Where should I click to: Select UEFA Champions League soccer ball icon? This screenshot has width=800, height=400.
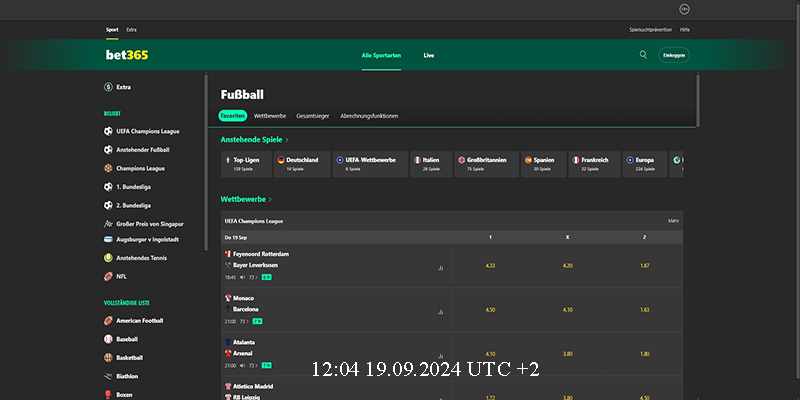[x=108, y=131]
